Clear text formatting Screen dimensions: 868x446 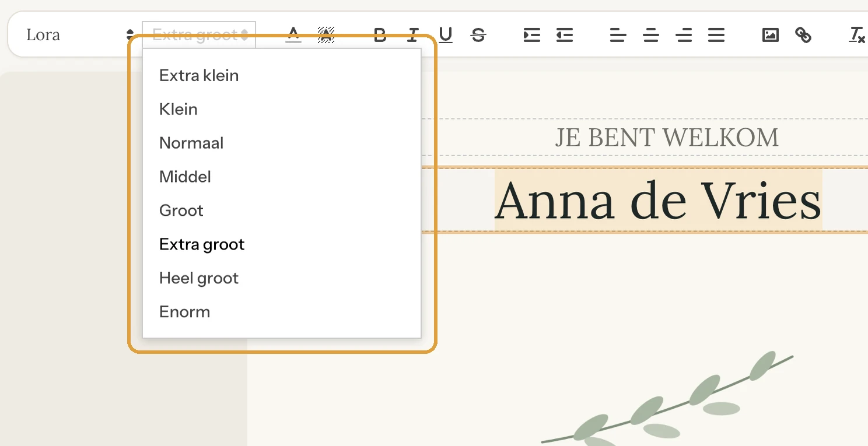[856, 35]
